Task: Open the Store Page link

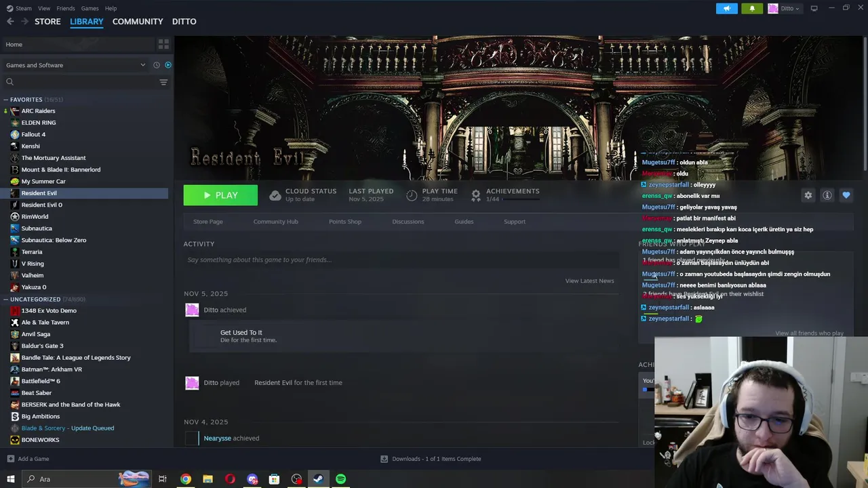Action: (x=208, y=222)
